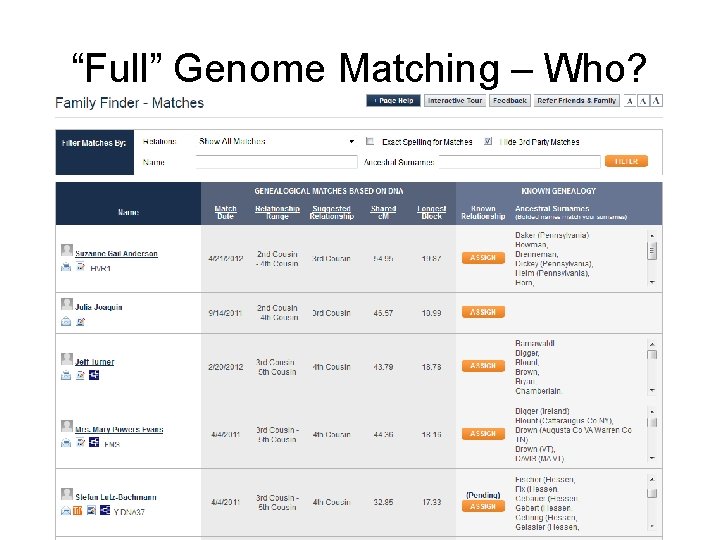Viewport: 720px width, 540px height.
Task: Toggle Hide 3rd Party Matches checkbox
Action: [488, 142]
